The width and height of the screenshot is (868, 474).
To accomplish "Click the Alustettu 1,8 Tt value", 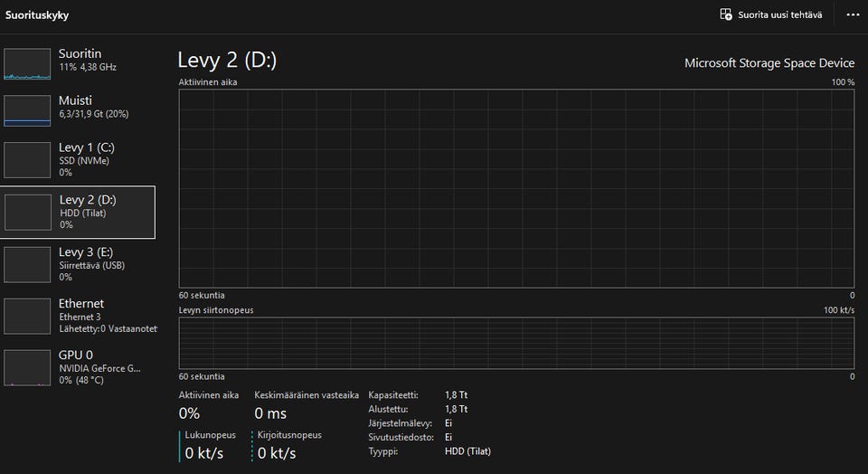I will click(456, 409).
